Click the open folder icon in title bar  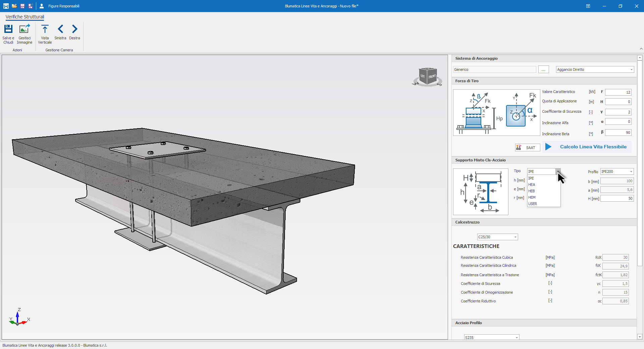coord(14,6)
